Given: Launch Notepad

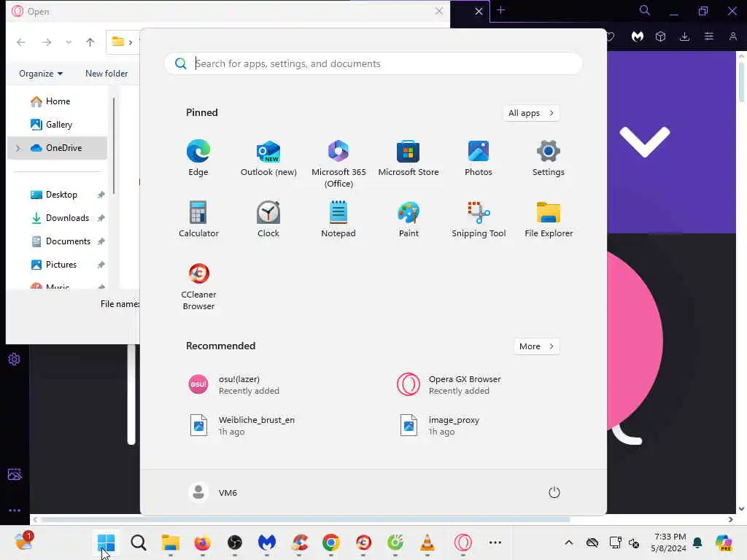Looking at the screenshot, I should [x=338, y=219].
